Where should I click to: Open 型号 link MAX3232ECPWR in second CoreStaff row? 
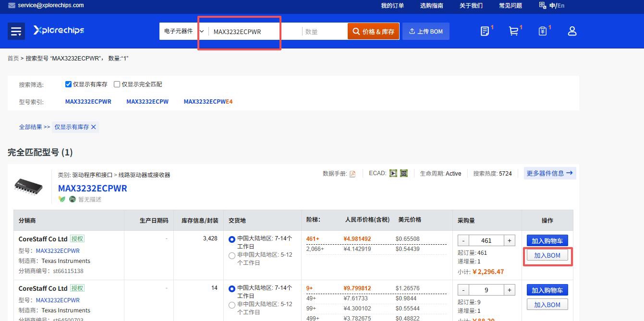[58, 300]
